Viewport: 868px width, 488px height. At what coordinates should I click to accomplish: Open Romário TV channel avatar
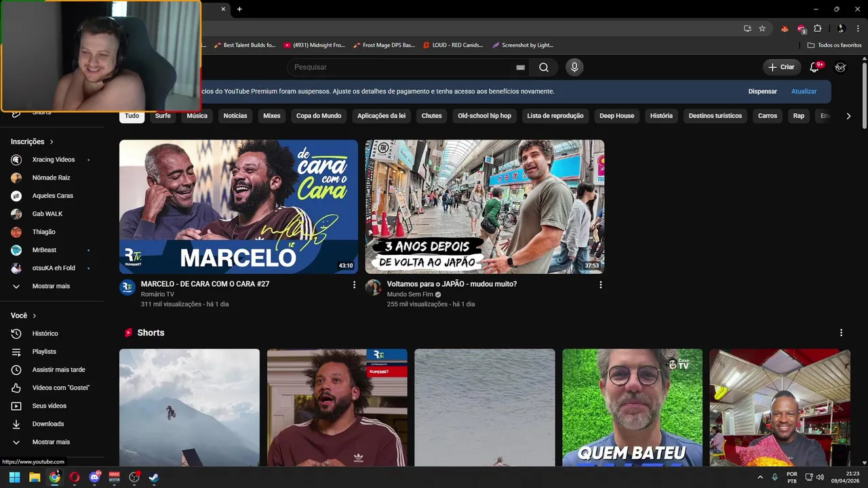pyautogui.click(x=127, y=287)
